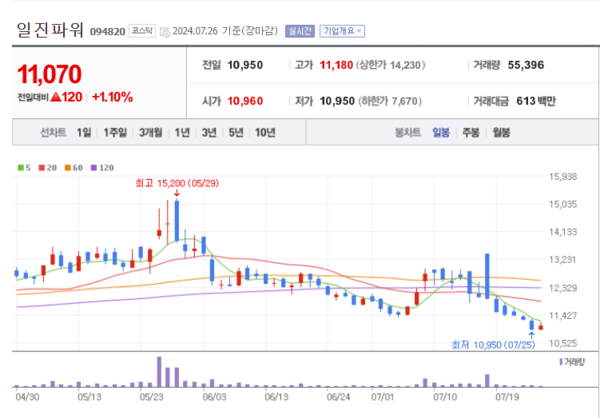Click the 15,035 price axis label
This screenshot has width=600, height=418.
click(563, 204)
